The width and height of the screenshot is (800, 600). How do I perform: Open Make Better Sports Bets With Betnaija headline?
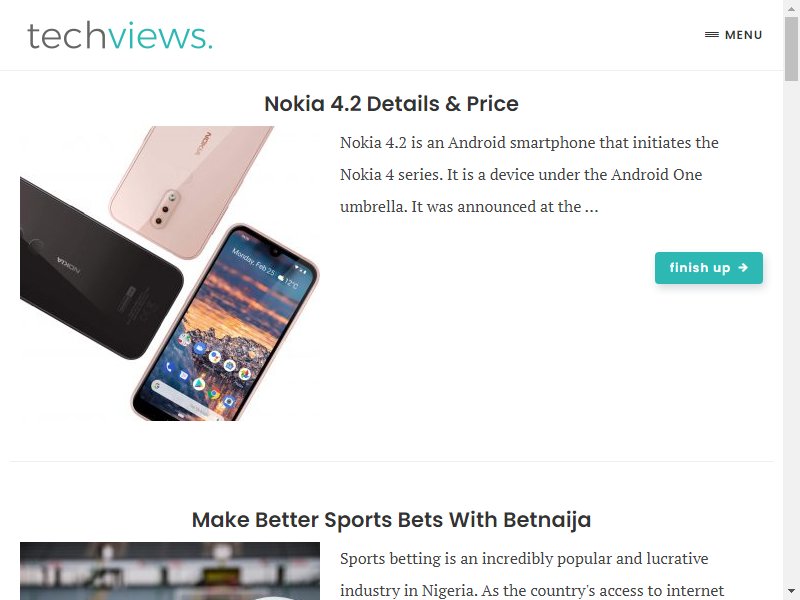click(x=391, y=520)
